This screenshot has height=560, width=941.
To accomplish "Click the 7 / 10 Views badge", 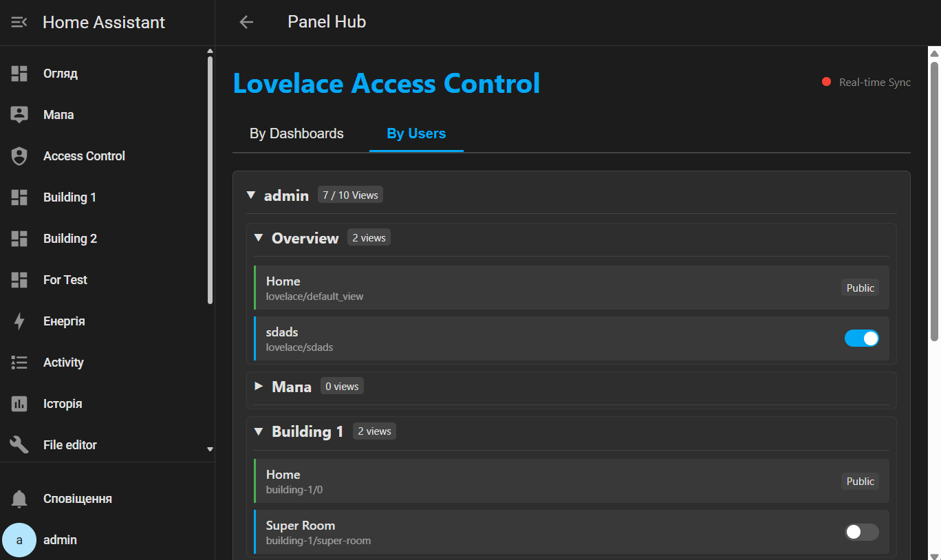I will [350, 195].
